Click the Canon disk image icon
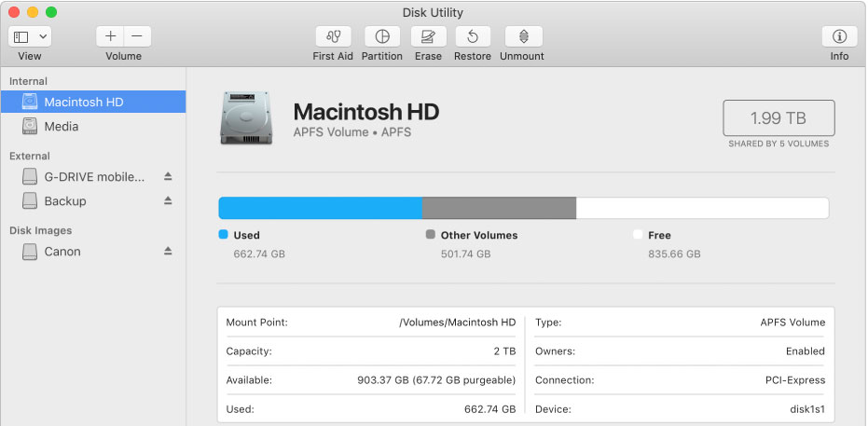This screenshot has height=426, width=868. [x=30, y=252]
